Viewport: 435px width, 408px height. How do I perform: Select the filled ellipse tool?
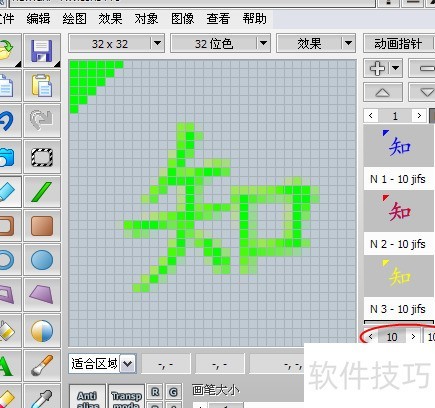coord(42,260)
